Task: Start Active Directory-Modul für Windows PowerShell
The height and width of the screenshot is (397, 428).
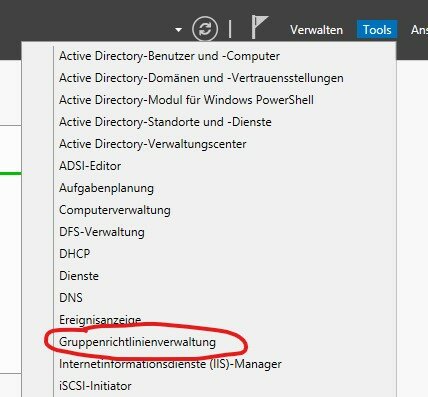Action: [x=186, y=100]
